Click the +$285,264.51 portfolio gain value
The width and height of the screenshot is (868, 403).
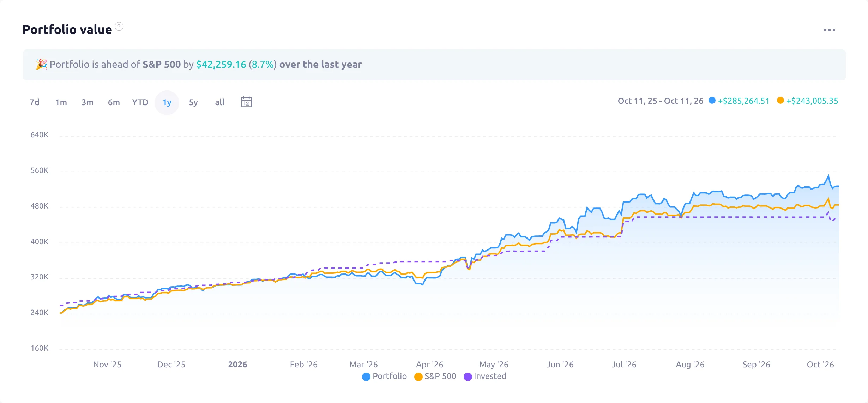(x=743, y=101)
